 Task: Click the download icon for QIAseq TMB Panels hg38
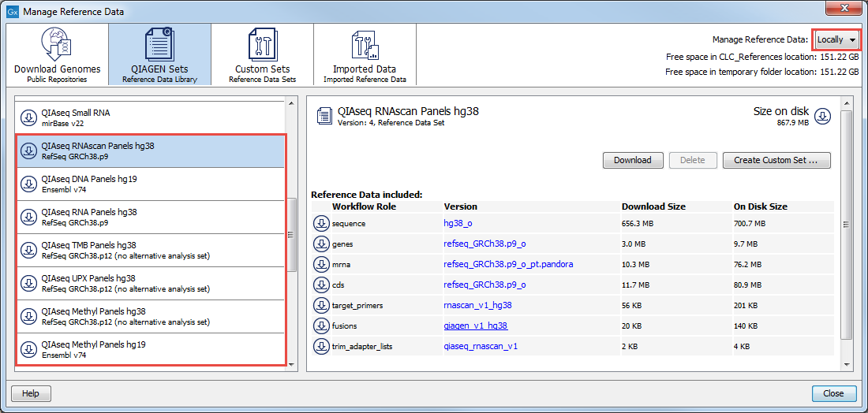(x=28, y=250)
